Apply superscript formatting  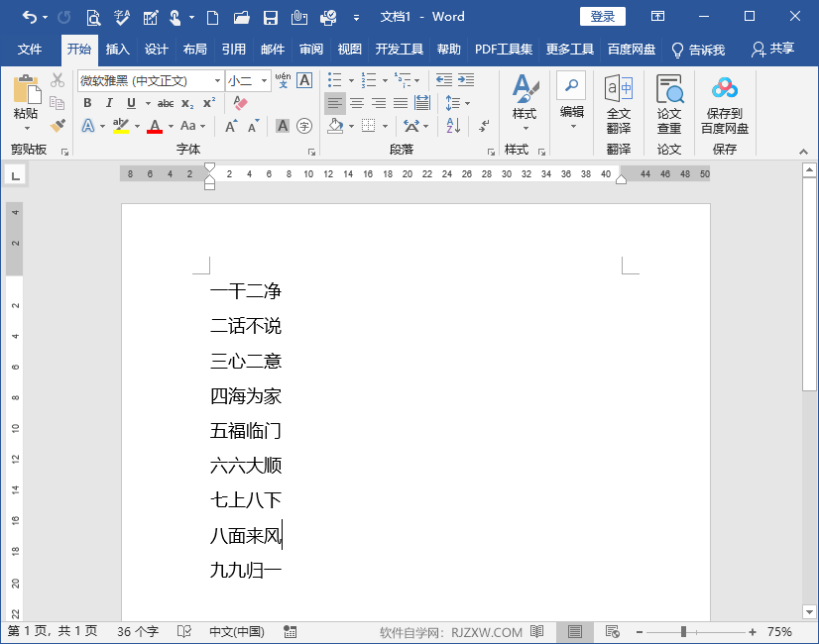[207, 103]
